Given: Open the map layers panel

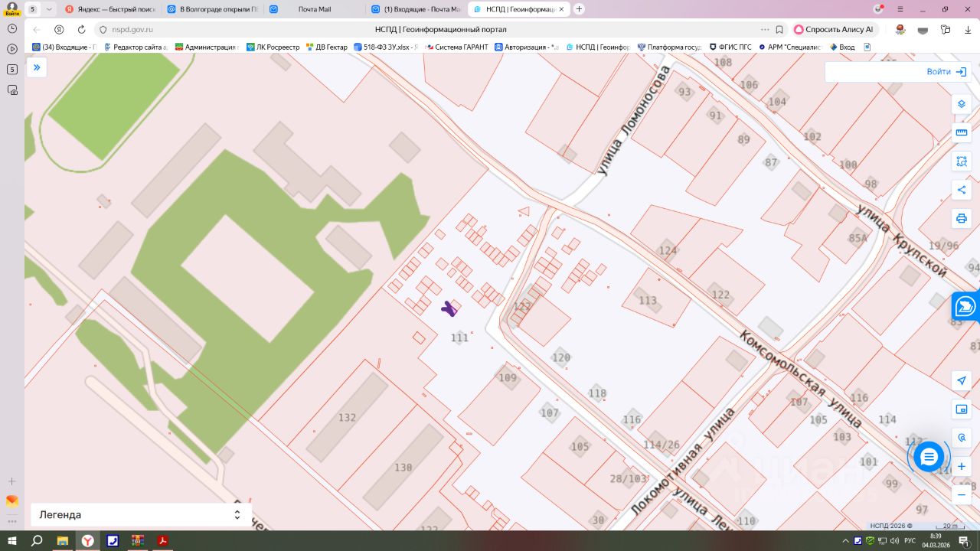Looking at the screenshot, I should click(x=962, y=104).
